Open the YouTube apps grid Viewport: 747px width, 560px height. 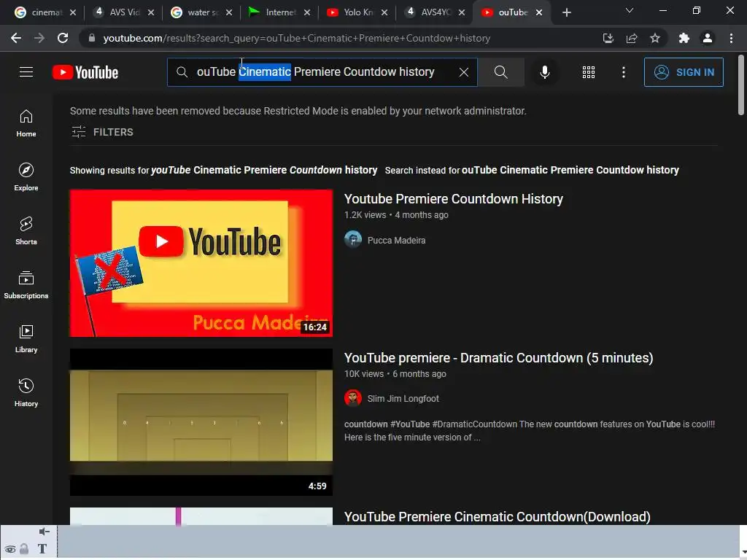[589, 72]
